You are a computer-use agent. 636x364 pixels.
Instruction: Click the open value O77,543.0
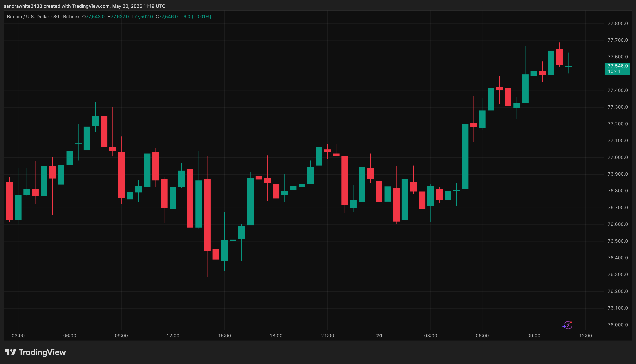coord(93,16)
